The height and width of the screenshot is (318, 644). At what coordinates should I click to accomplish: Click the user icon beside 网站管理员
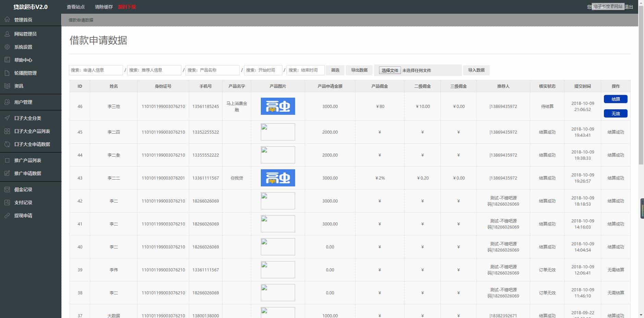tap(7, 34)
